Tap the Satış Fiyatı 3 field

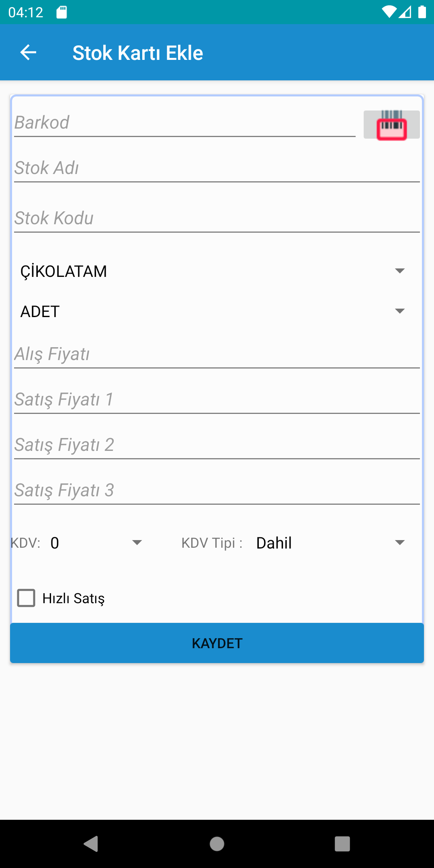(216, 491)
